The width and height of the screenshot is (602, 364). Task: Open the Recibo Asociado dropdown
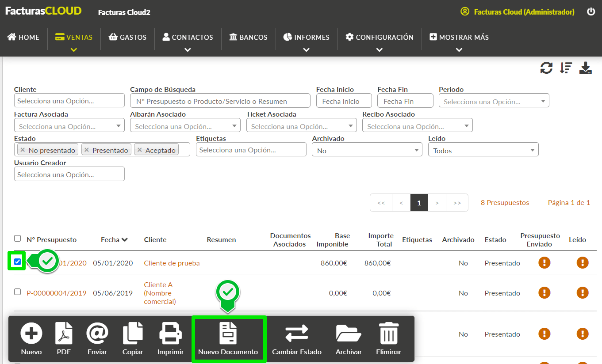tap(418, 125)
